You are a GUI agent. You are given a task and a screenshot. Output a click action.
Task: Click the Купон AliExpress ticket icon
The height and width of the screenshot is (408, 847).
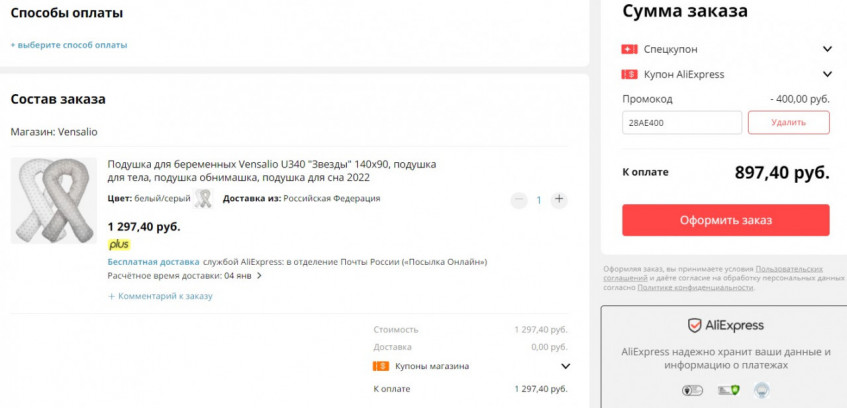click(x=629, y=74)
